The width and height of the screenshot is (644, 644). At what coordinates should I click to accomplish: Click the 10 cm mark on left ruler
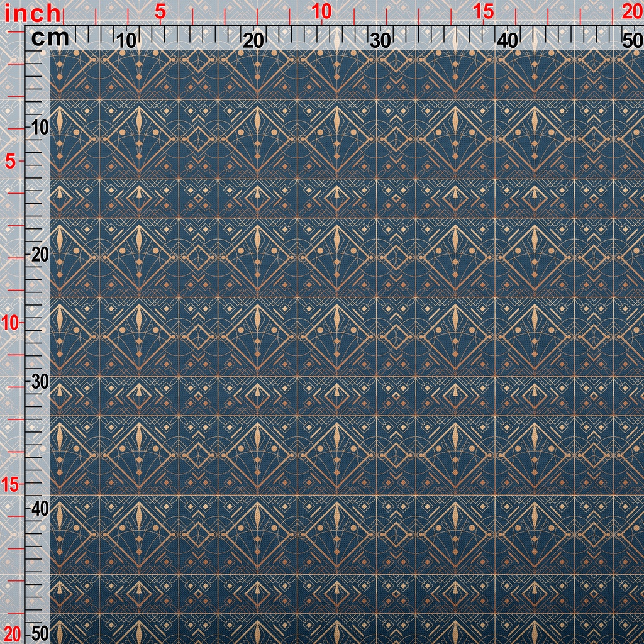pos(40,128)
